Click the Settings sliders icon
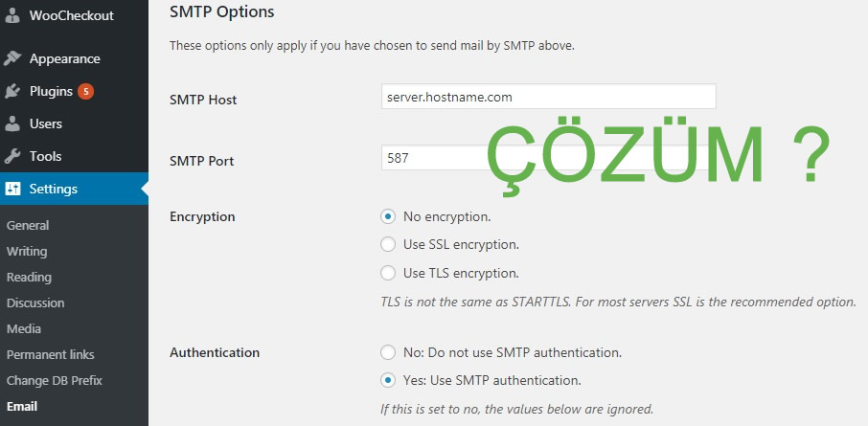The height and width of the screenshot is (426, 868). (12, 190)
